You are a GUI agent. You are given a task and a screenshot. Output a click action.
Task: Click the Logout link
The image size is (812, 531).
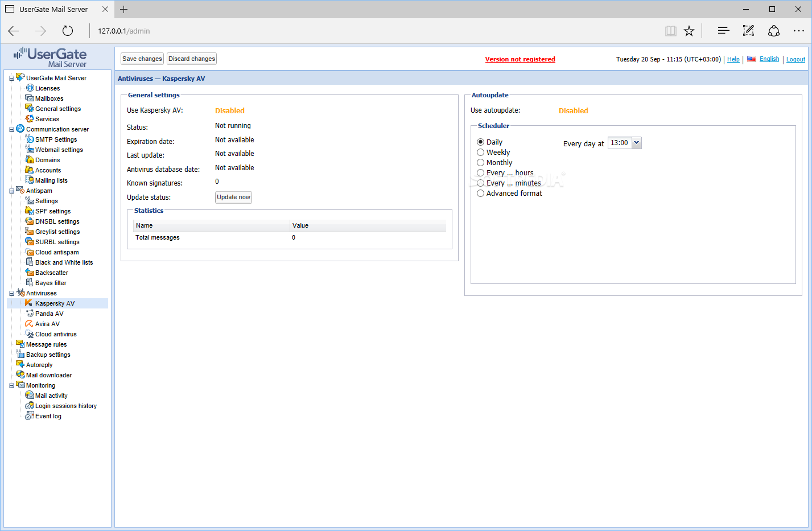[x=795, y=59]
